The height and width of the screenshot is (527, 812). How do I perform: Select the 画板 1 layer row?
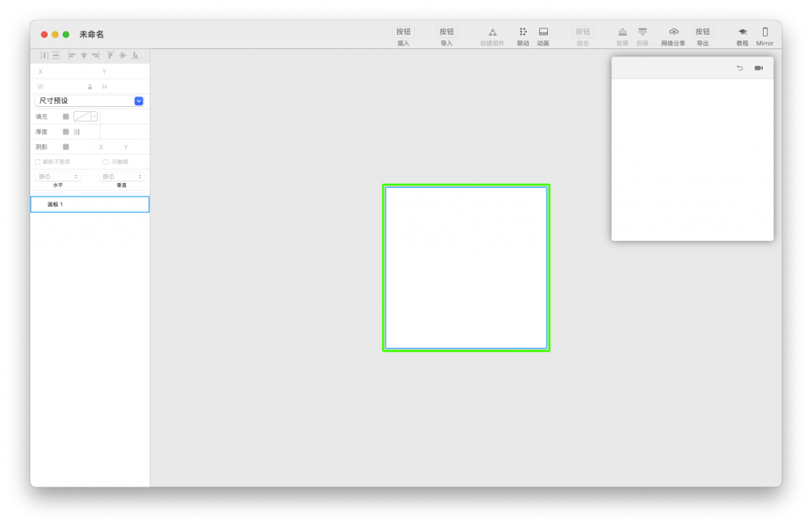[90, 204]
